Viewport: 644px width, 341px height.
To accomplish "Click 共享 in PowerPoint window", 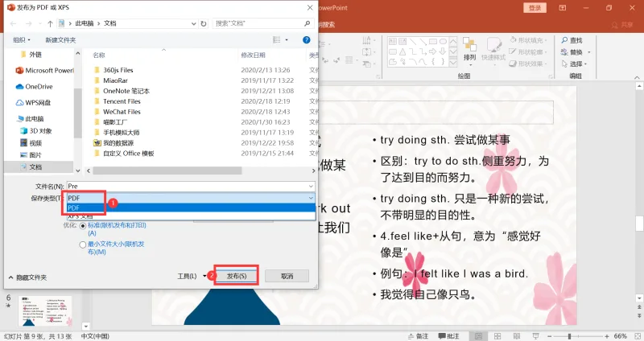I will (x=622, y=25).
